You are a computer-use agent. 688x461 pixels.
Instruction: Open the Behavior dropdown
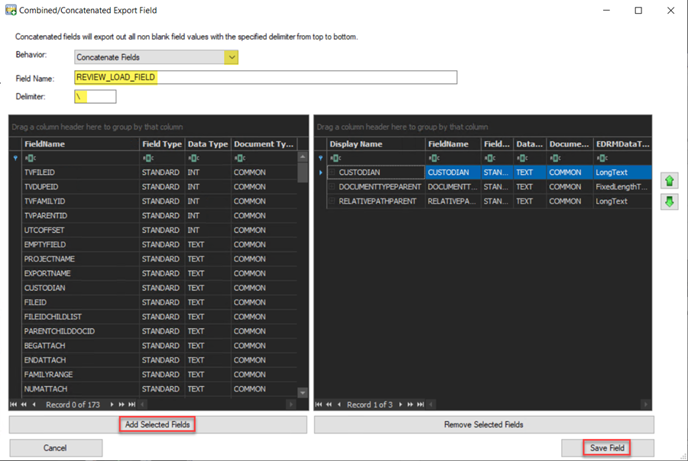pyautogui.click(x=231, y=57)
